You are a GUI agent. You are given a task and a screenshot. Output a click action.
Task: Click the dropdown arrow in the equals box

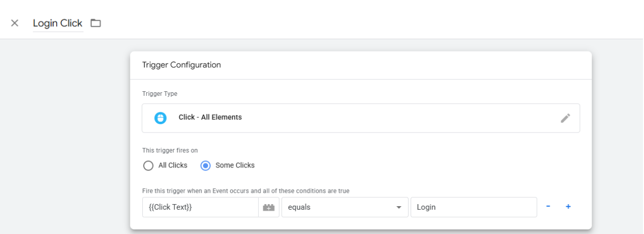pos(398,207)
